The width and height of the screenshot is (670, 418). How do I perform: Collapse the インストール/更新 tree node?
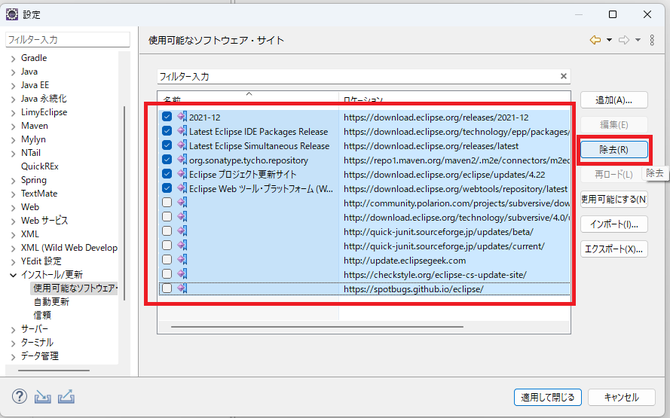(x=13, y=275)
